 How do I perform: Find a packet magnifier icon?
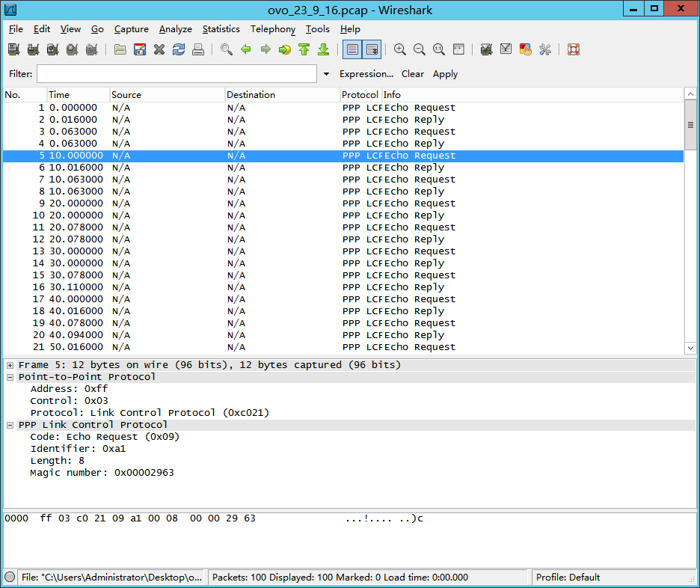(227, 49)
